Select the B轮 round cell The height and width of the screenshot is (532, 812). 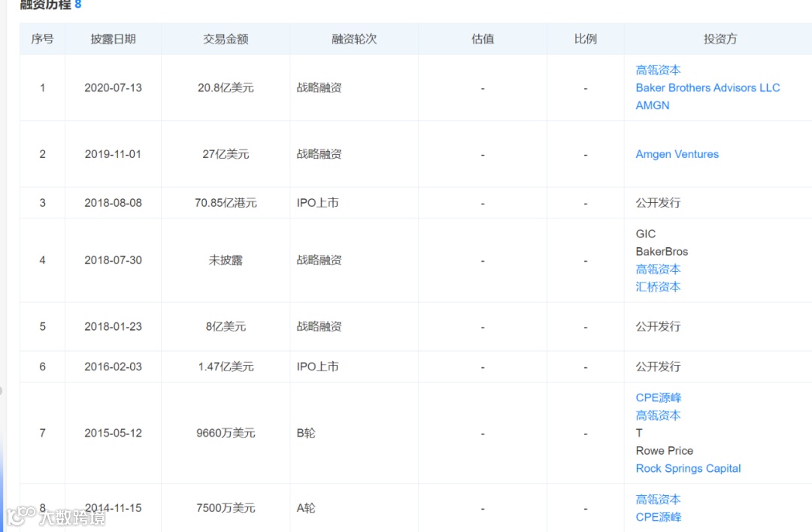(x=305, y=433)
